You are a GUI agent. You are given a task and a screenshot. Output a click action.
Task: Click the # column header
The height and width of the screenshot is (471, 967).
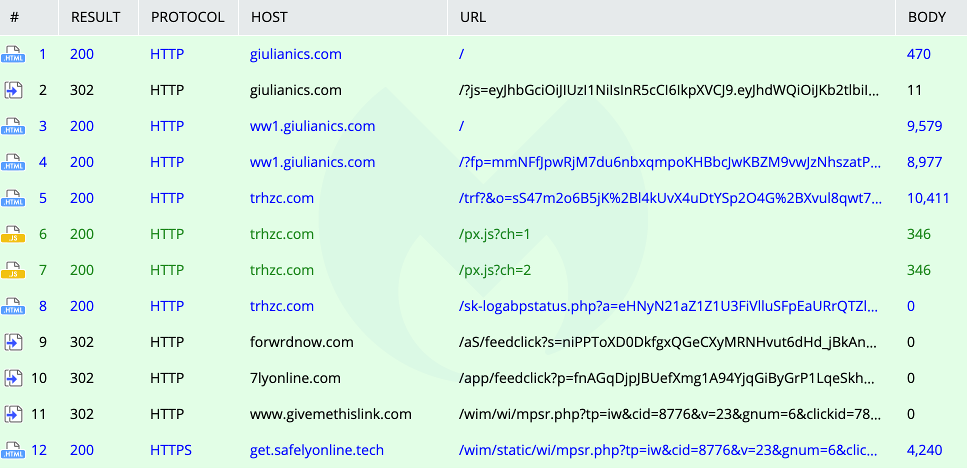14,18
